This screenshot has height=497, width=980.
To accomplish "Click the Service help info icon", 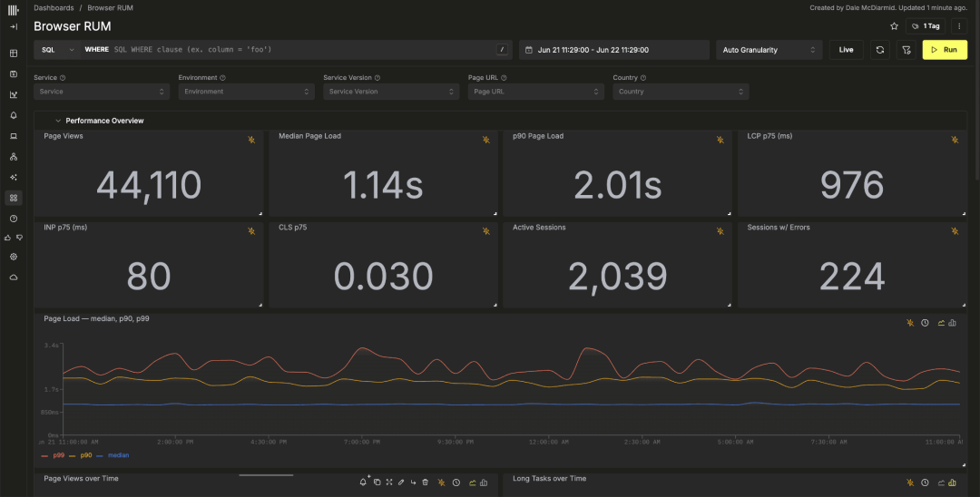I will click(63, 78).
